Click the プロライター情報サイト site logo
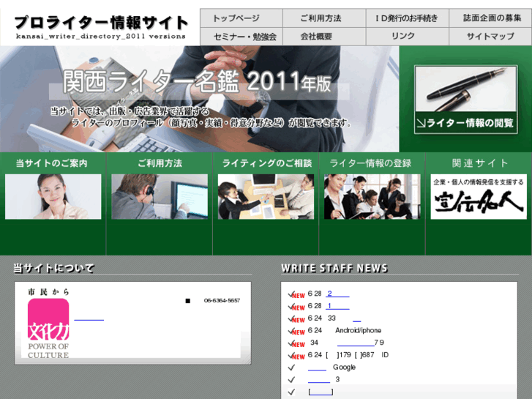Viewport: 532px width, 399px height. pos(101,27)
